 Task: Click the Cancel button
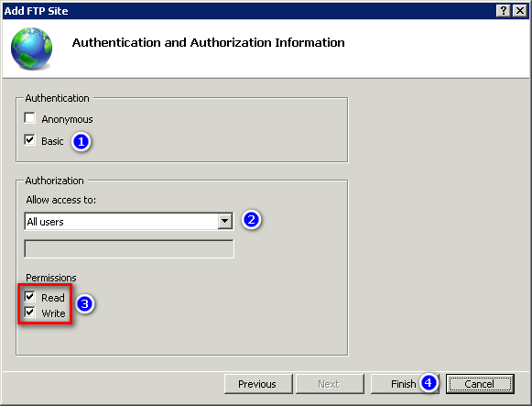[x=480, y=384]
